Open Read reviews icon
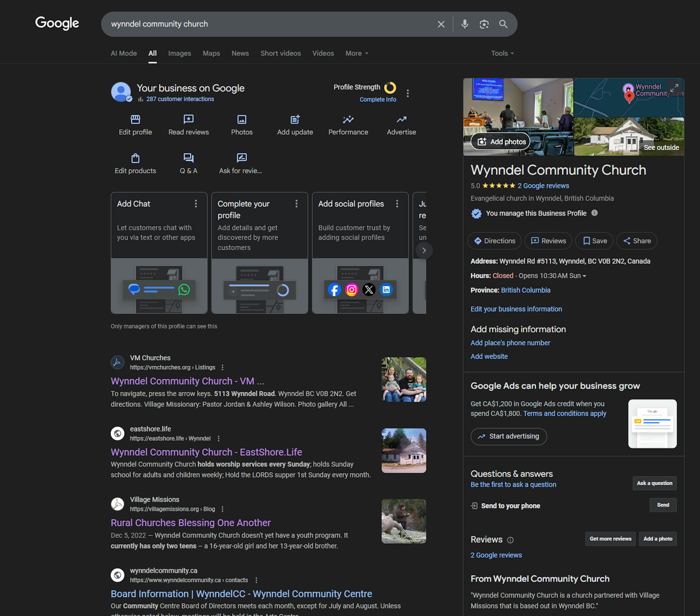 [x=188, y=120]
